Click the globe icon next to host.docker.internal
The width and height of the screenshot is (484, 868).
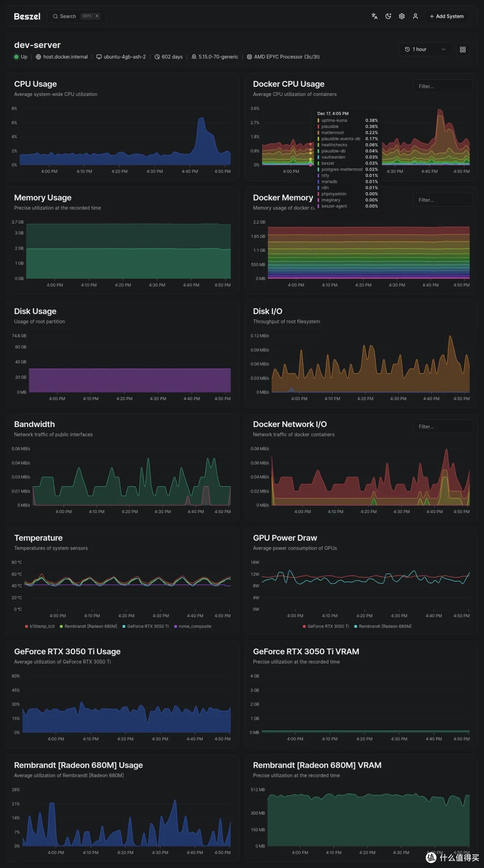coord(39,57)
